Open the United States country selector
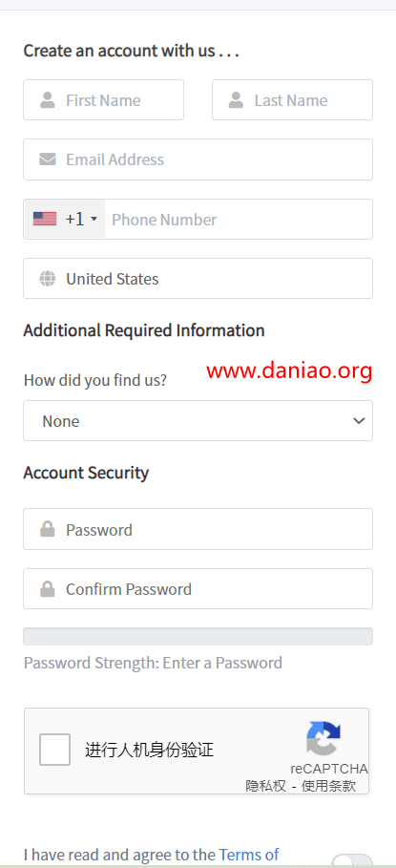The width and height of the screenshot is (396, 868). [x=198, y=279]
